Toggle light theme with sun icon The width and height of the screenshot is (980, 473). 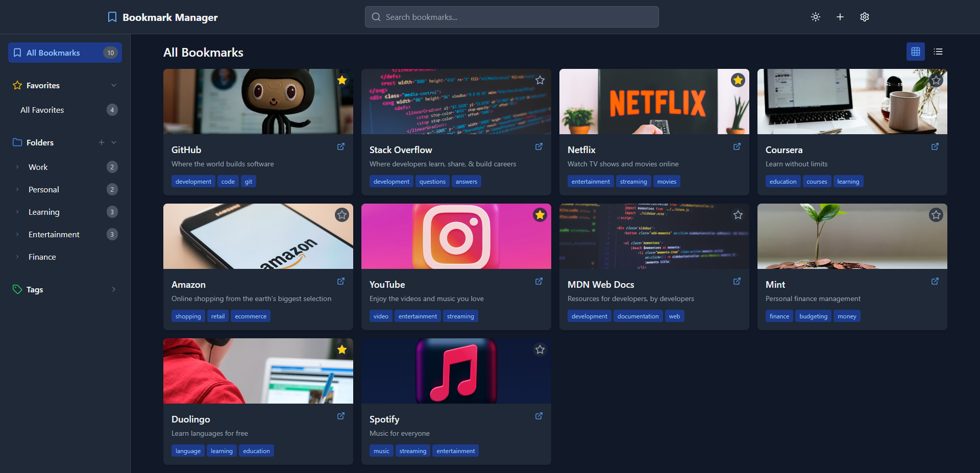tap(816, 17)
